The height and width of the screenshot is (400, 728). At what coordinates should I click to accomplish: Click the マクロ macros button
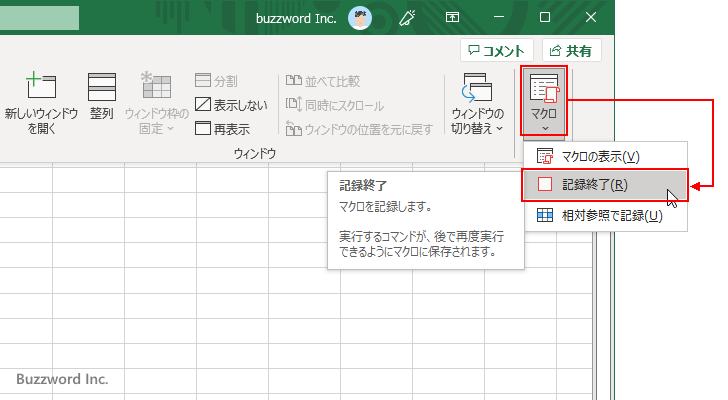(544, 101)
